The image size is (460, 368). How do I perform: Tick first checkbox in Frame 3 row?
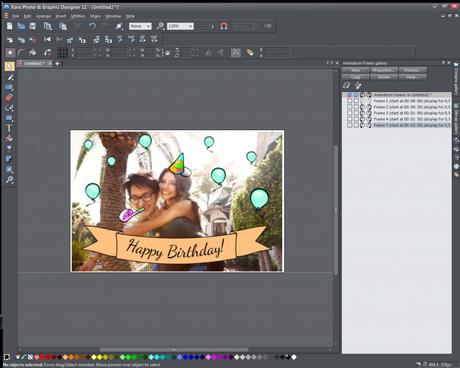tap(350, 113)
